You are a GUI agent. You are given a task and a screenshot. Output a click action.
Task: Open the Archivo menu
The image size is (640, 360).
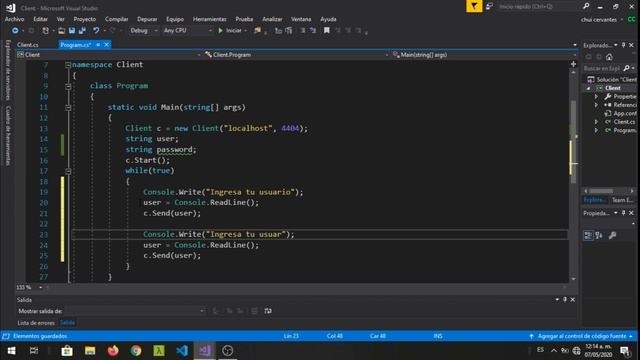pos(14,19)
